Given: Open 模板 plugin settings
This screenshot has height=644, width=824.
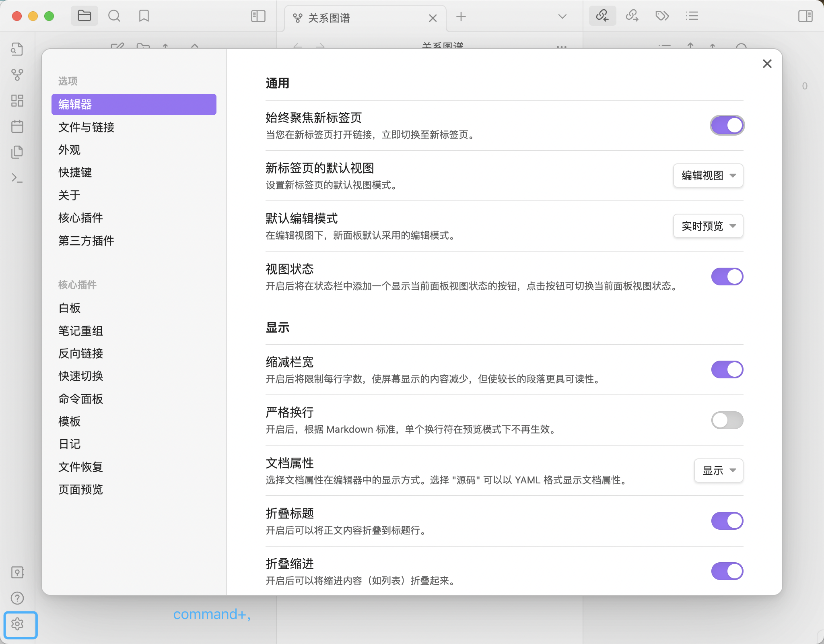Looking at the screenshot, I should point(134,421).
